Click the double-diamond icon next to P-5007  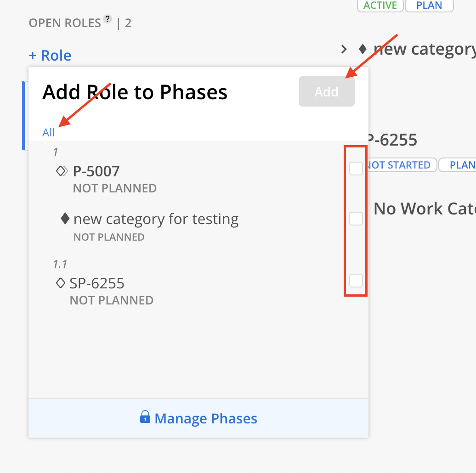(62, 171)
